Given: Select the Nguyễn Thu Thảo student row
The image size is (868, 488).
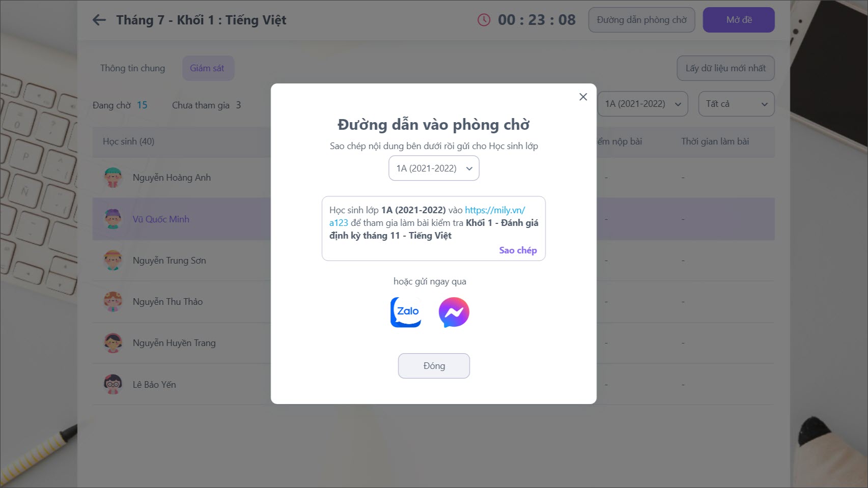Looking at the screenshot, I should (167, 302).
